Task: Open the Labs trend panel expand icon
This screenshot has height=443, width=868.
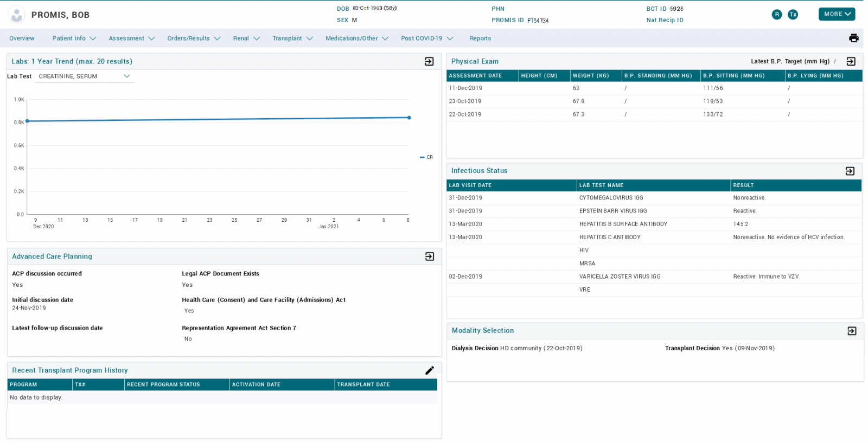Action: 429,62
